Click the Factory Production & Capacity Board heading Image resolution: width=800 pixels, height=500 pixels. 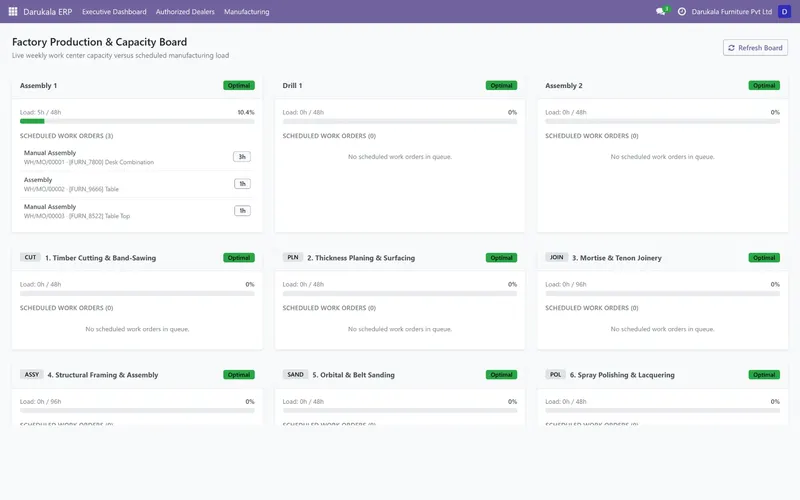click(99, 42)
